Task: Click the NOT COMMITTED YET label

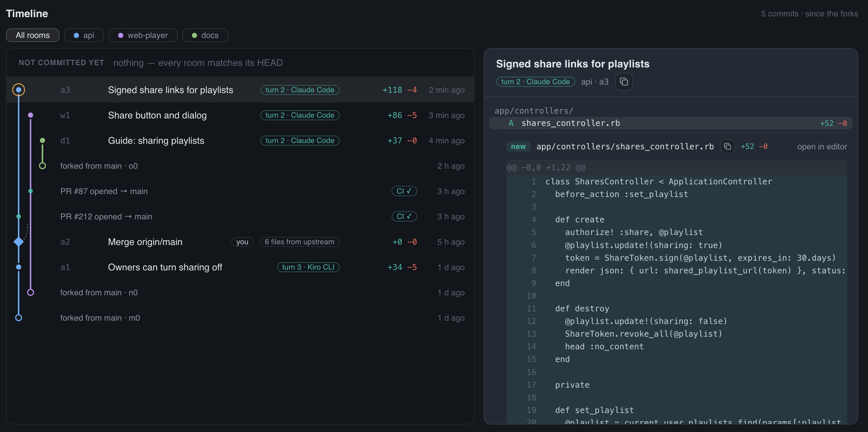Action: point(61,63)
